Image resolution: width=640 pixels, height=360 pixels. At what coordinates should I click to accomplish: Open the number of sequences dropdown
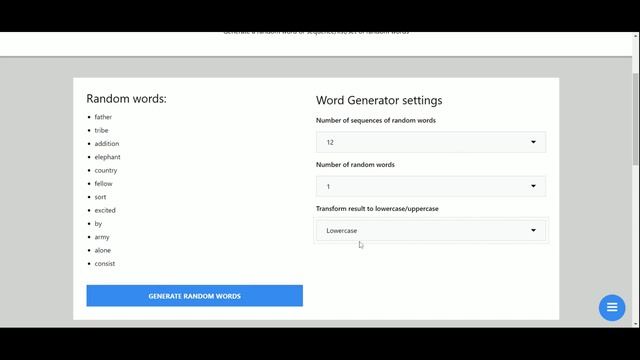[431, 142]
